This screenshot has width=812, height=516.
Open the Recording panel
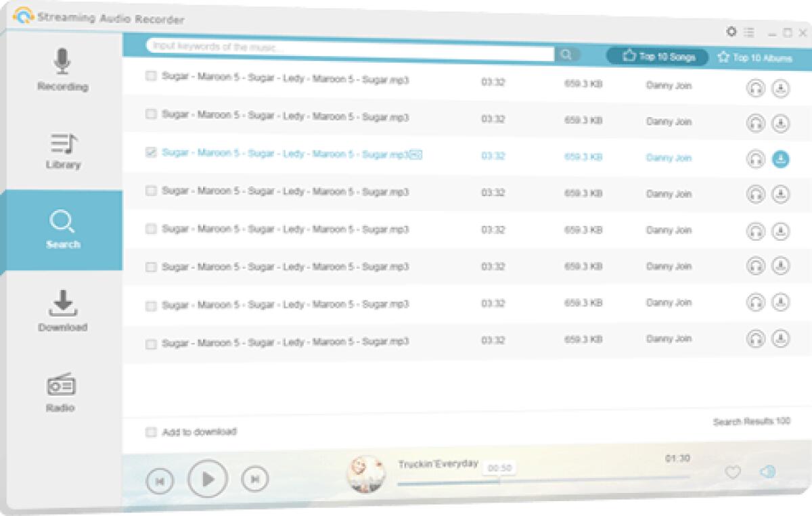[x=62, y=71]
